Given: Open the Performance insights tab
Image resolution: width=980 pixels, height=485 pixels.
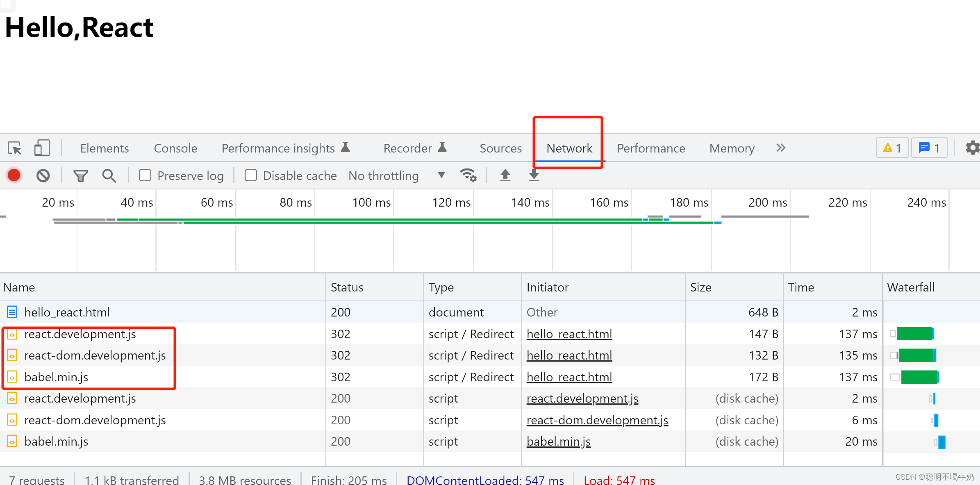Looking at the screenshot, I should pyautogui.click(x=286, y=148).
